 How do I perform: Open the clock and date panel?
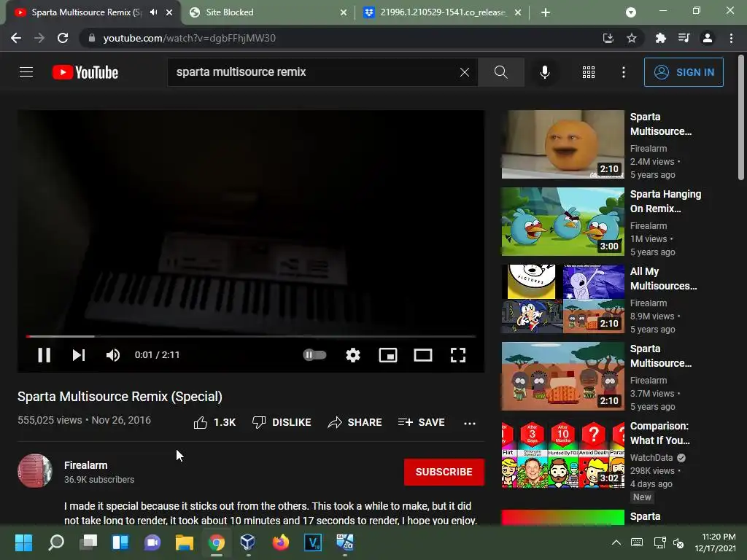tap(715, 542)
